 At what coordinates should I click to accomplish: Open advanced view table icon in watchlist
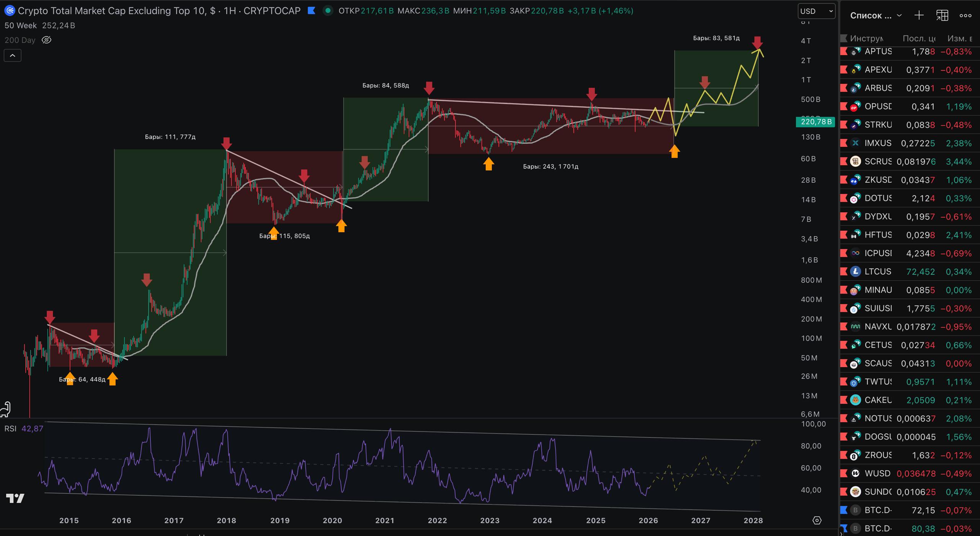click(x=942, y=15)
